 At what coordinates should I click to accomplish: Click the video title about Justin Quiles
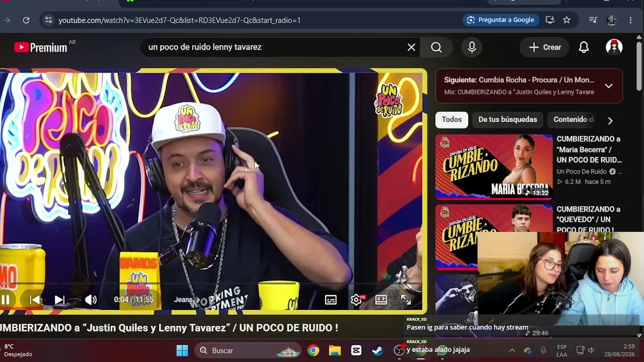click(x=169, y=328)
